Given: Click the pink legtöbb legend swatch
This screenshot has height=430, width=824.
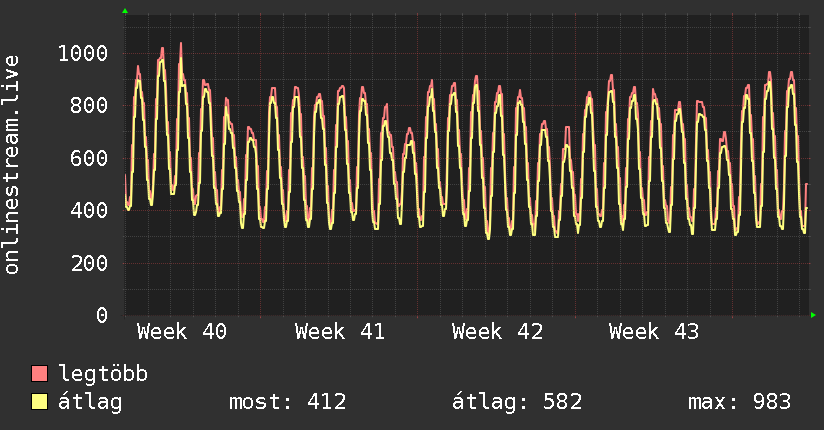Looking at the screenshot, I should point(39,374).
